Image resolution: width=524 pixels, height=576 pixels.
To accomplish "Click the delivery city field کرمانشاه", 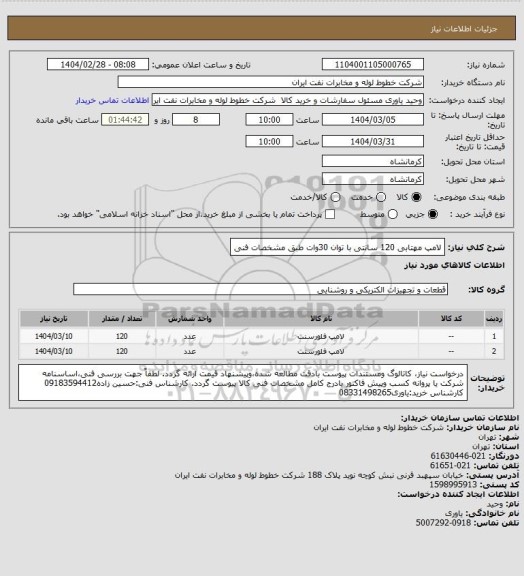I will point(373,179).
